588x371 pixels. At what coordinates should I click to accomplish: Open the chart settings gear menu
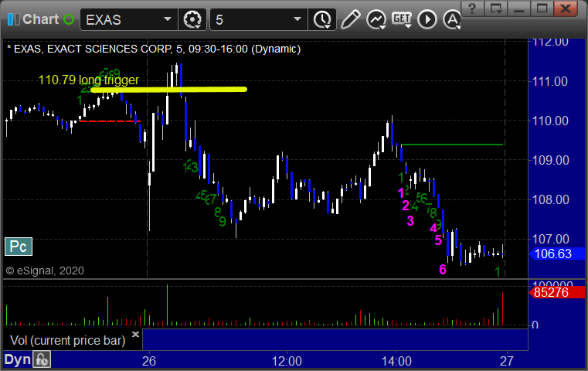pyautogui.click(x=192, y=19)
